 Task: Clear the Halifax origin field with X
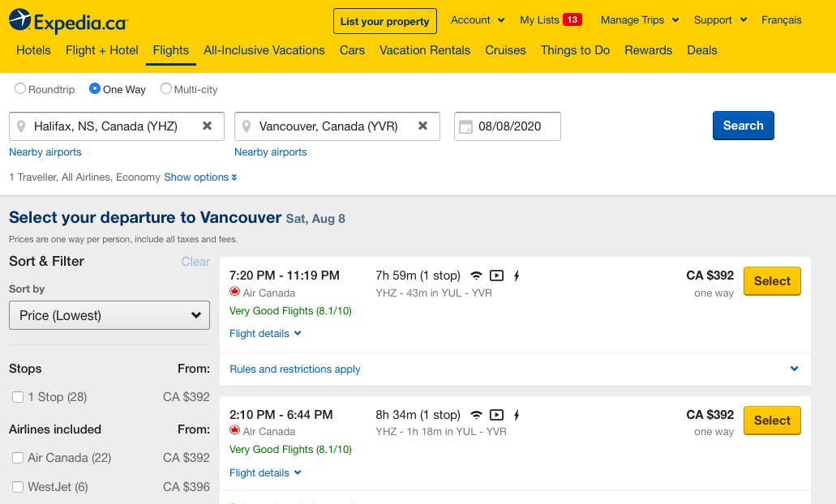coord(208,126)
